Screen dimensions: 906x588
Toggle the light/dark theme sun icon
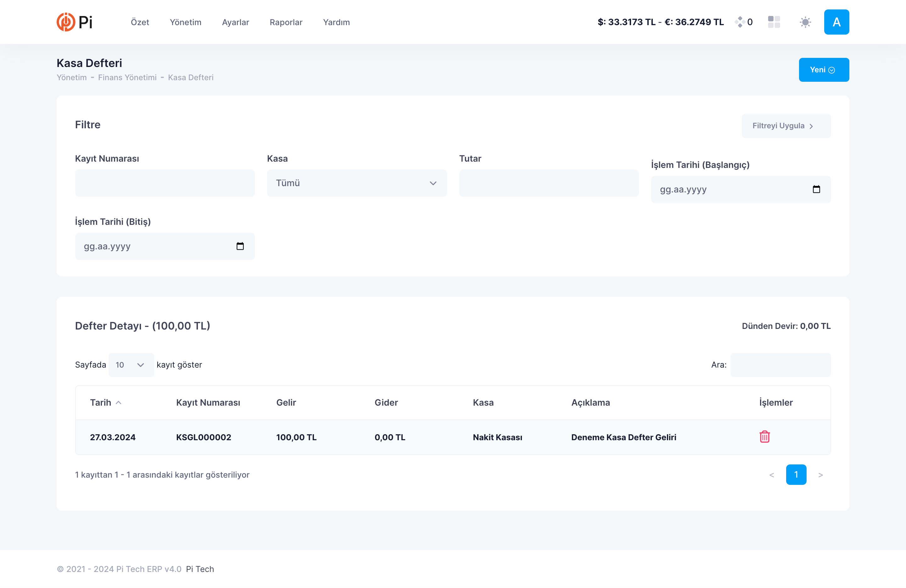tap(805, 22)
